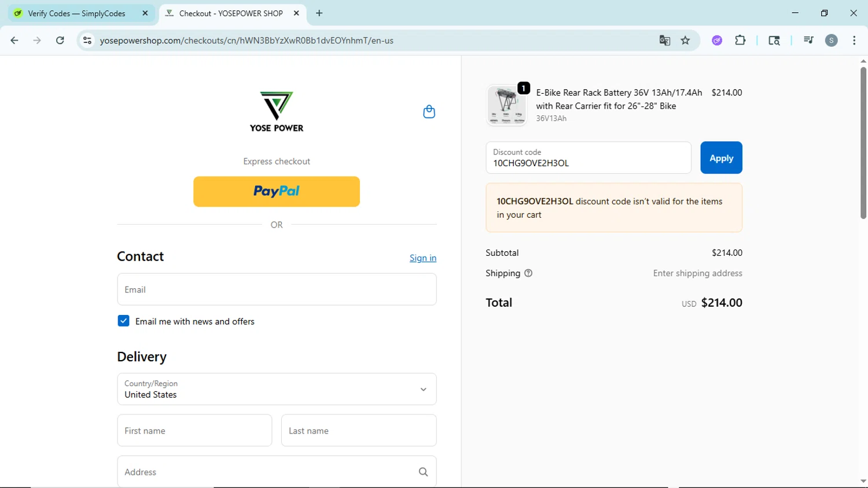Open the Chrome three-dot menu

854,41
